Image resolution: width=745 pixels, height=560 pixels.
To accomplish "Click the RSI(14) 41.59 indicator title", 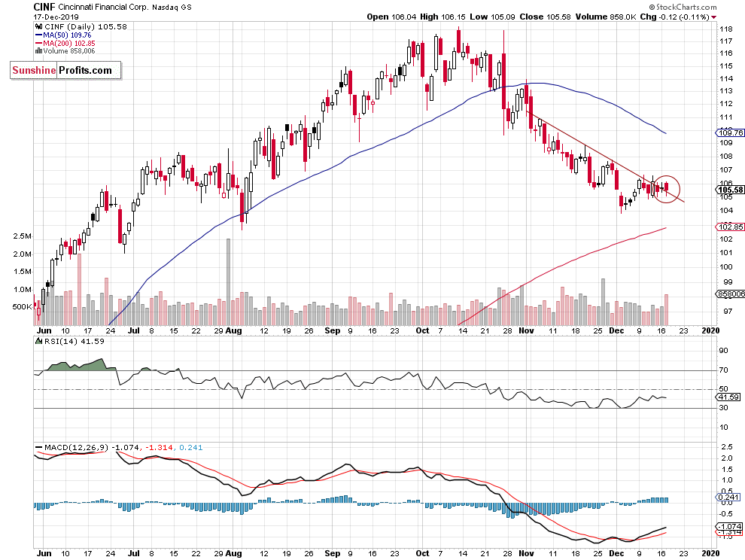I will pyautogui.click(x=74, y=341).
